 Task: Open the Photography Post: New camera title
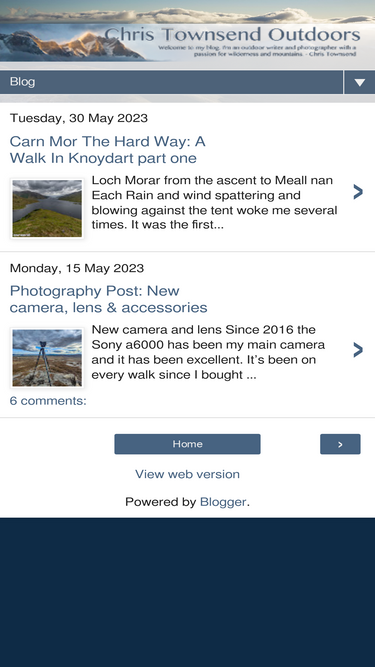pyautogui.click(x=108, y=299)
